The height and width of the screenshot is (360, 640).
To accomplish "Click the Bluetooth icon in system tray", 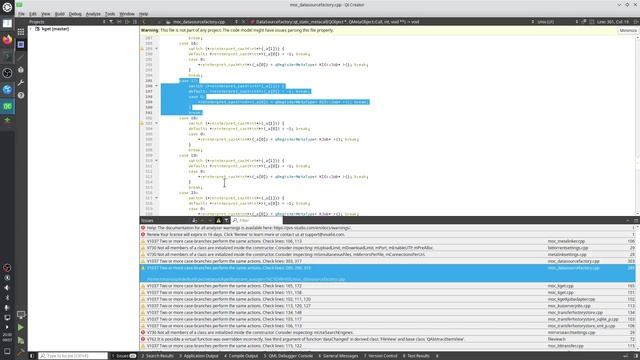I will click(x=7, y=298).
